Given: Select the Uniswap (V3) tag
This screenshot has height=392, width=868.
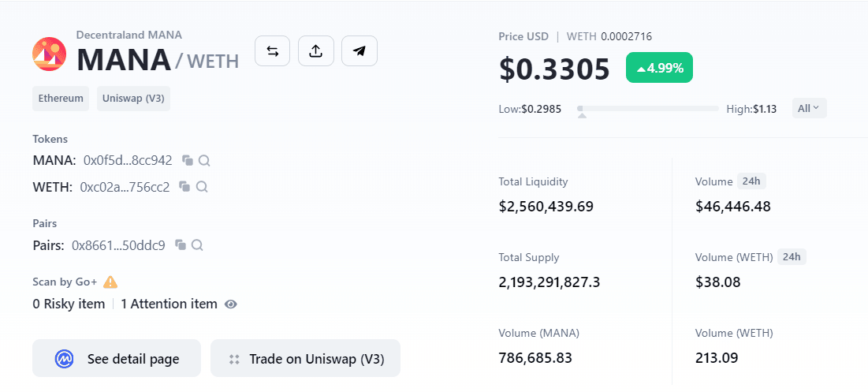Looking at the screenshot, I should tap(133, 99).
